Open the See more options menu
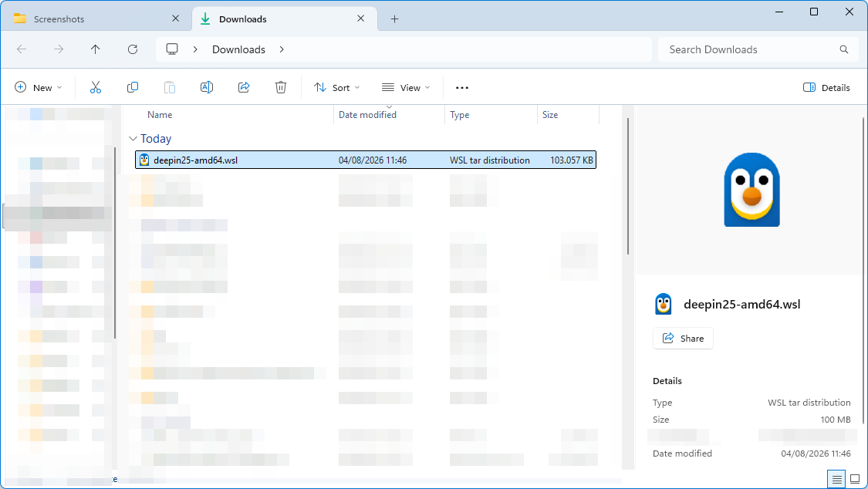Image resolution: width=868 pixels, height=489 pixels. coord(461,87)
